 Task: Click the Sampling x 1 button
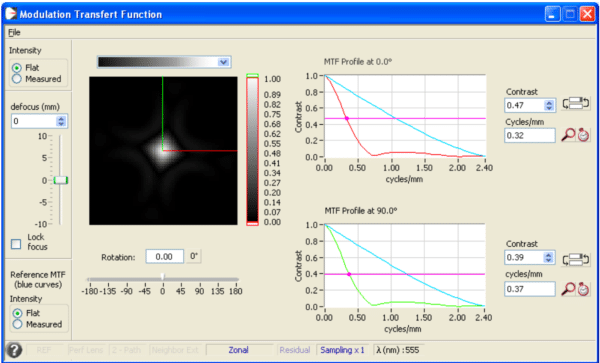click(342, 350)
